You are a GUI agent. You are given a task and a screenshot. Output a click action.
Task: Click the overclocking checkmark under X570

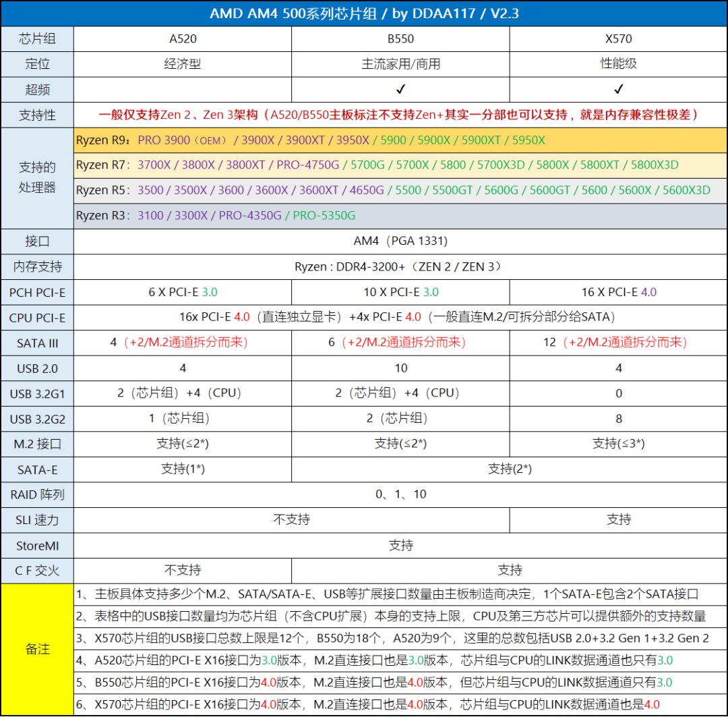pos(618,89)
